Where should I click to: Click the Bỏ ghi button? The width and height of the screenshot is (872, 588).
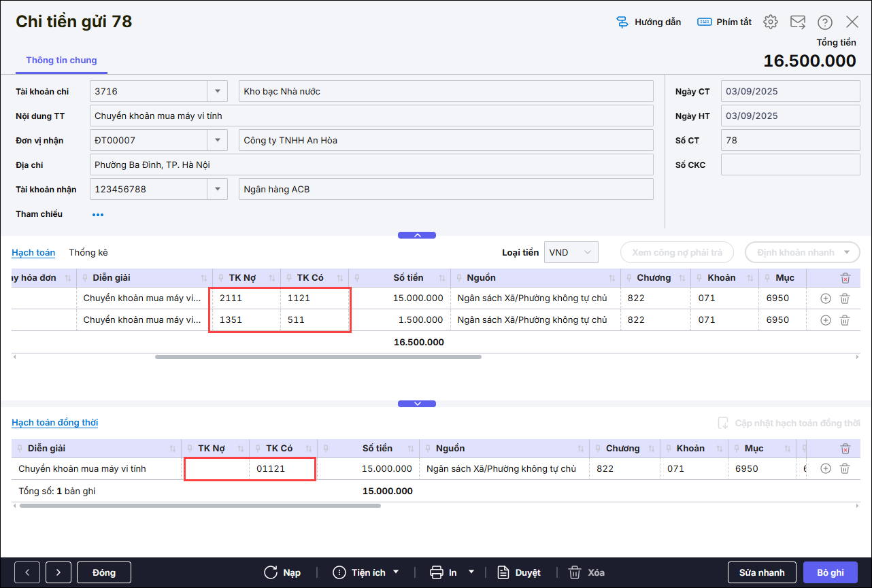pos(831,572)
